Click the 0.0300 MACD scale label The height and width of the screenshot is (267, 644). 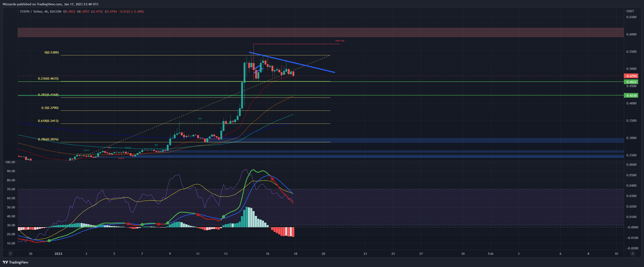(x=631, y=196)
